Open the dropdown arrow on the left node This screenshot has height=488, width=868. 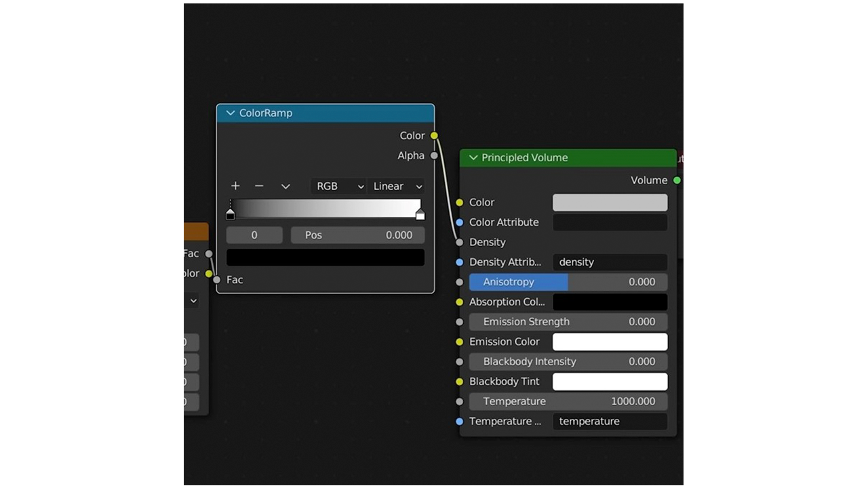tap(193, 300)
